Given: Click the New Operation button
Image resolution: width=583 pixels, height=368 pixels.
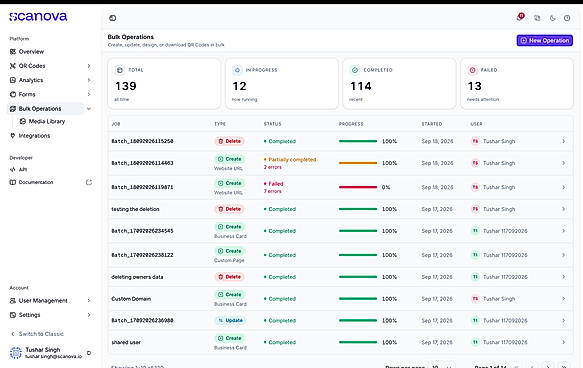Looking at the screenshot, I should [x=545, y=41].
